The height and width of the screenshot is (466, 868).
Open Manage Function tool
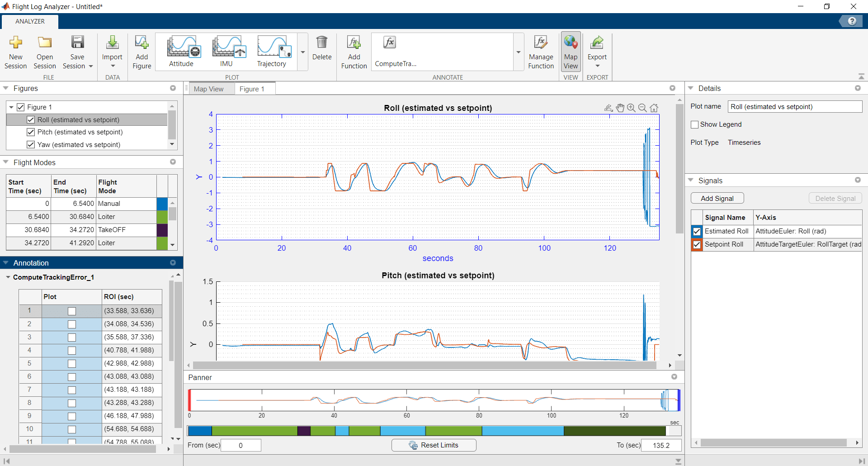pyautogui.click(x=541, y=43)
